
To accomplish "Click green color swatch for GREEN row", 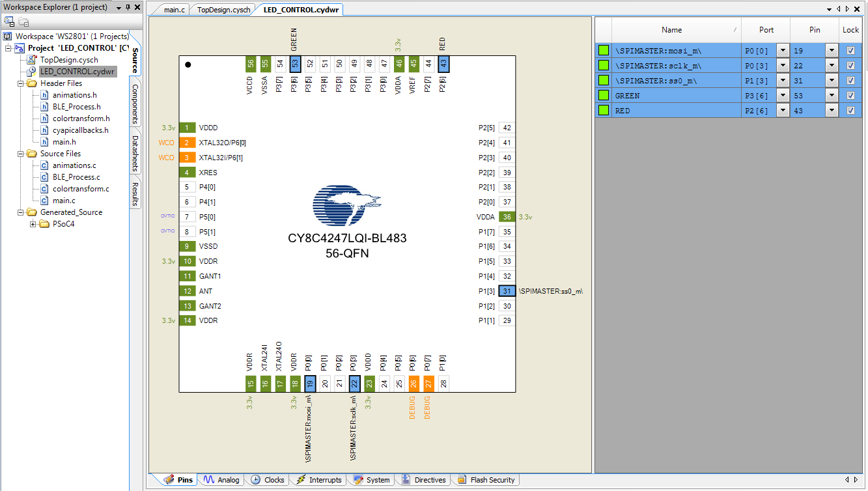I will (x=604, y=95).
